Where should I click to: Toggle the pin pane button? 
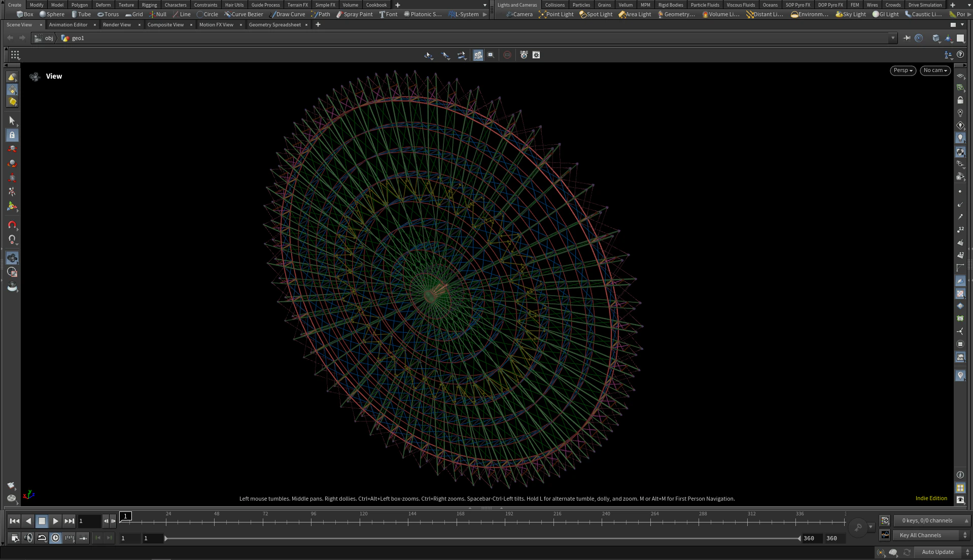coord(907,38)
